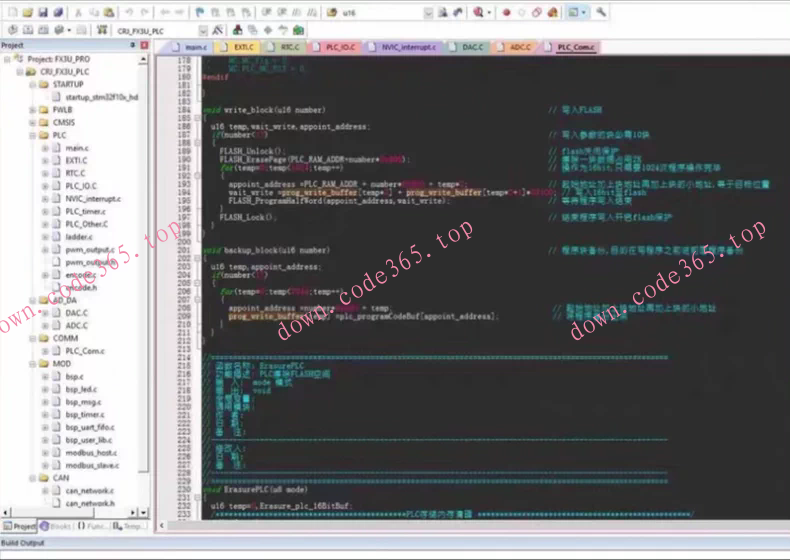
Task: Switch to the main.c editor tab
Action: [x=193, y=47]
